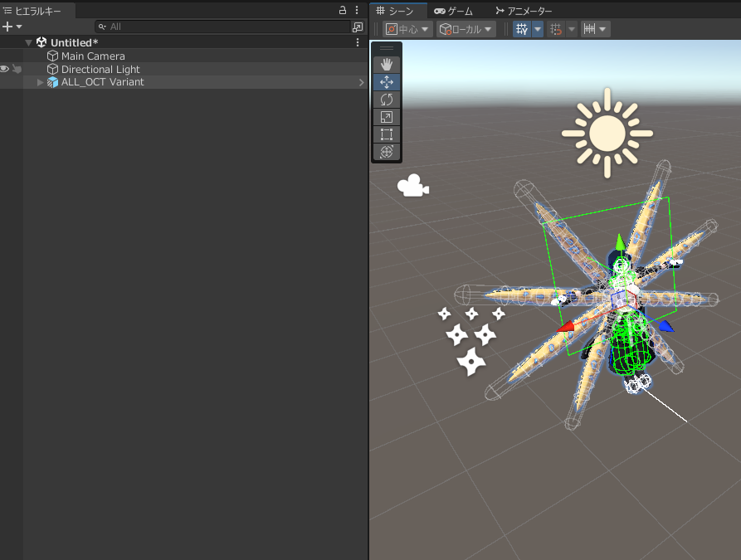
Task: Select the Move tool
Action: (386, 82)
